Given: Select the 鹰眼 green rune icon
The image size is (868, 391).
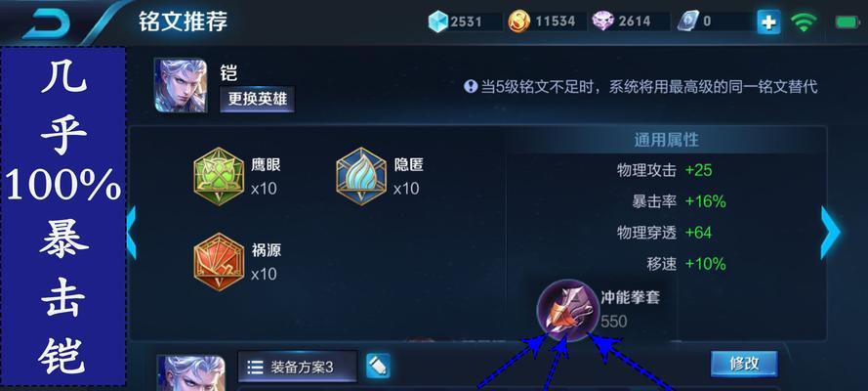Looking at the screenshot, I should [x=219, y=177].
